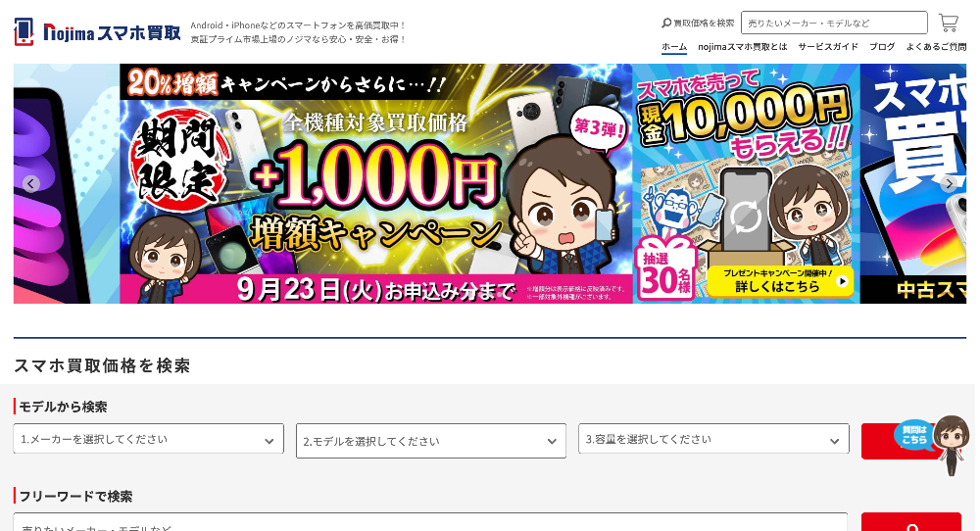The image size is (980, 531).
Task: Focus the フリーワード search text field
Action: pos(430,523)
